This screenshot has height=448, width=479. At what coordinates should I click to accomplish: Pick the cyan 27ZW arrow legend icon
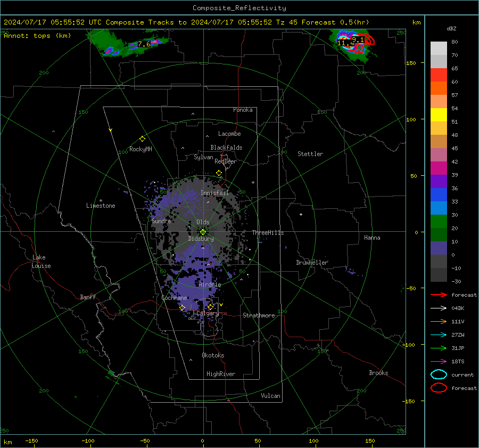(439, 335)
